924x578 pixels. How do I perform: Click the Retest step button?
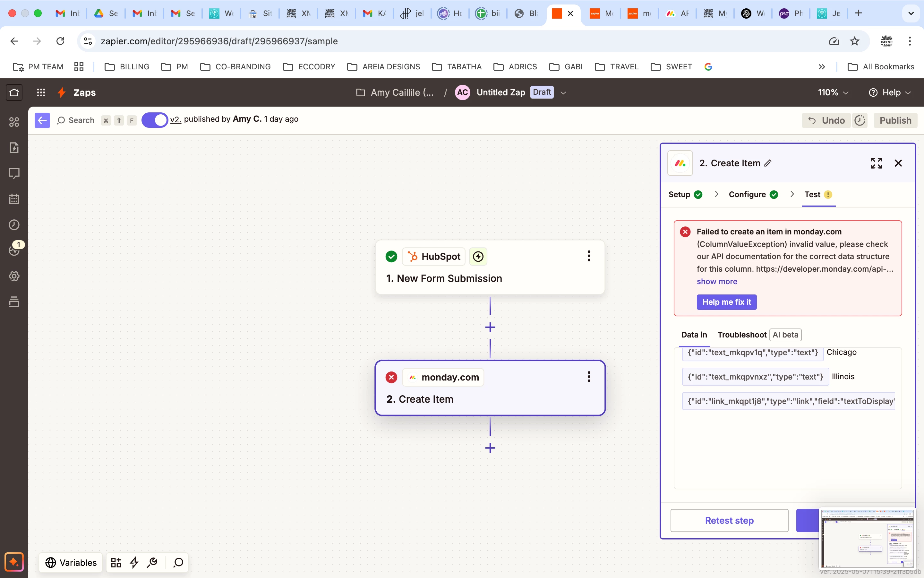729,520
